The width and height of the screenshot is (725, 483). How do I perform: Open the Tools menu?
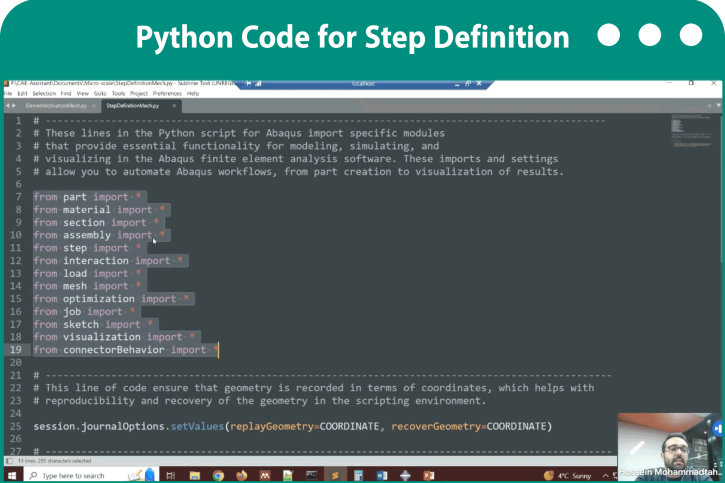(118, 93)
